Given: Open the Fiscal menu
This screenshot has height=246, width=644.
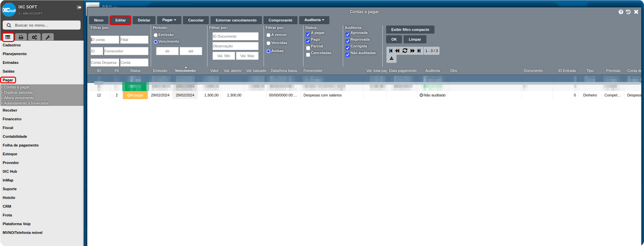Looking at the screenshot, I should tap(8, 128).
